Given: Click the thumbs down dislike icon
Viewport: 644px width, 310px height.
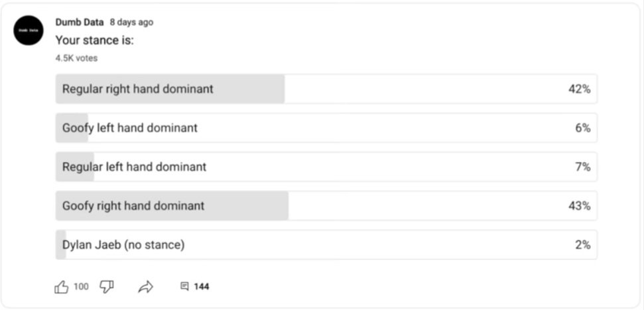Looking at the screenshot, I should (x=106, y=287).
